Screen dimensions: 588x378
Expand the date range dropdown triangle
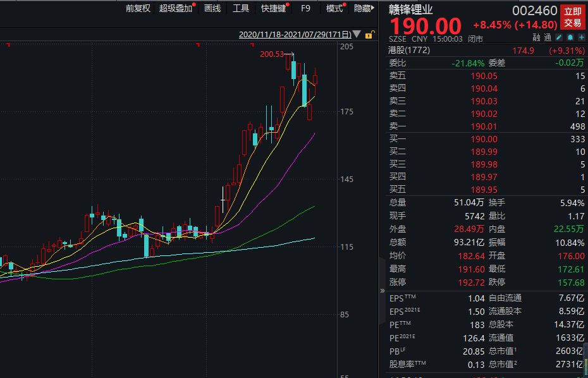tap(357, 34)
